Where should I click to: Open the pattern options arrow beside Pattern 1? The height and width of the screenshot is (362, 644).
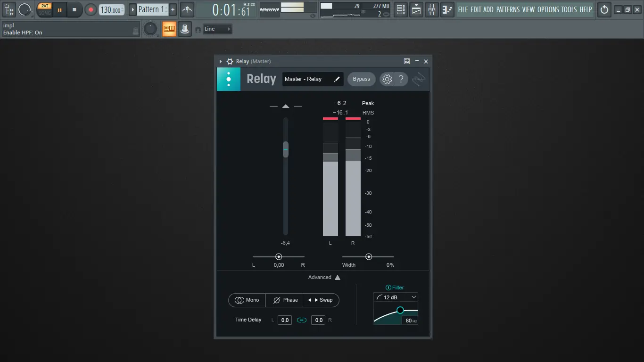click(132, 9)
